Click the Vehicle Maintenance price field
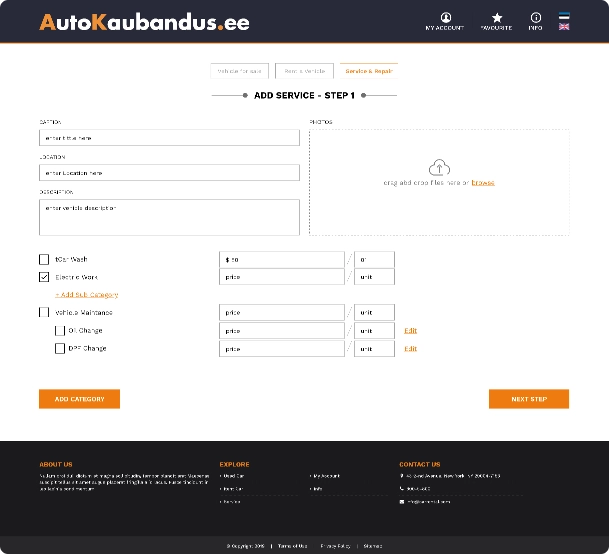 [x=282, y=312]
